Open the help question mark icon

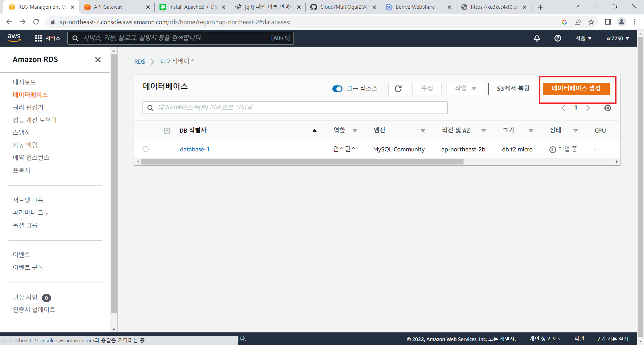pyautogui.click(x=558, y=38)
